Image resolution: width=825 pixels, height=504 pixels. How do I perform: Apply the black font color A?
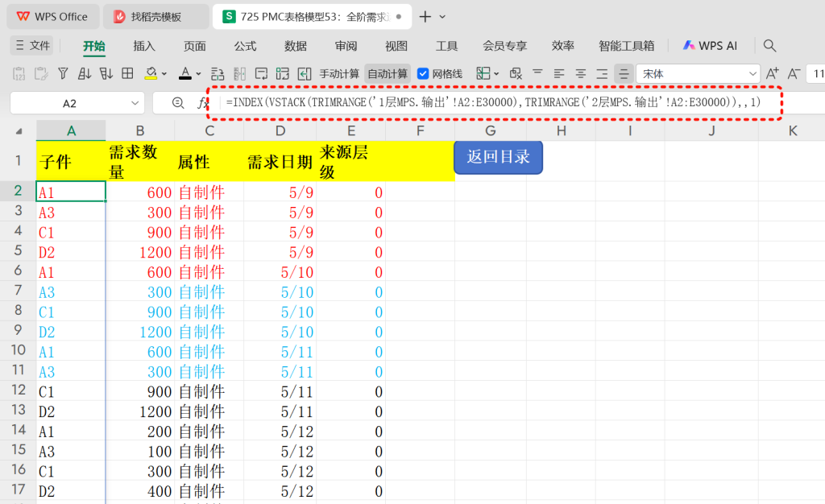coord(185,73)
